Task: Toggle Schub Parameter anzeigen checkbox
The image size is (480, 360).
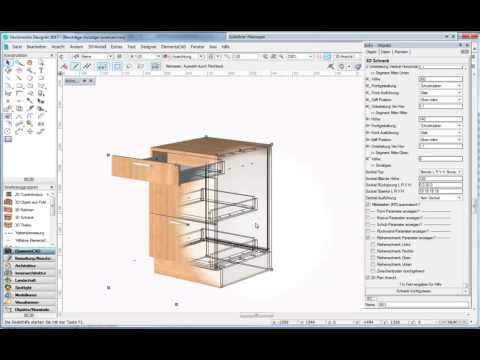Action: pos(368,225)
